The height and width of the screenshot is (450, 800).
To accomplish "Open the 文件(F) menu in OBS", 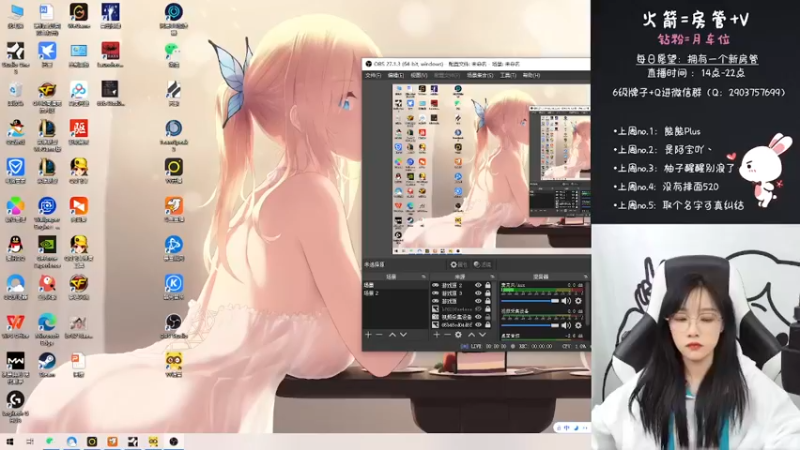I will (x=373, y=76).
